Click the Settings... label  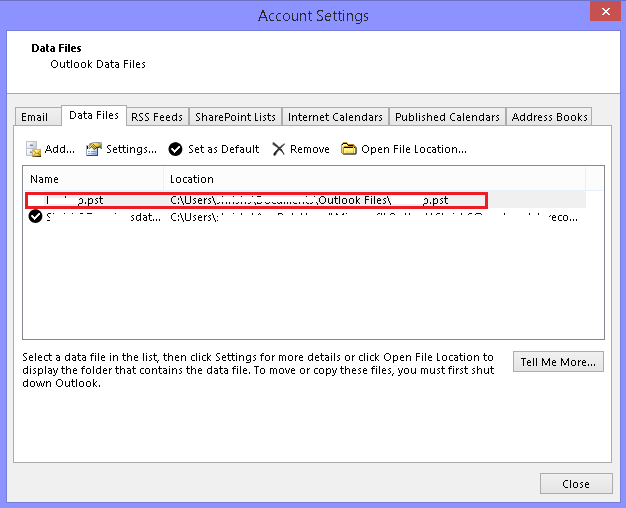point(131,149)
